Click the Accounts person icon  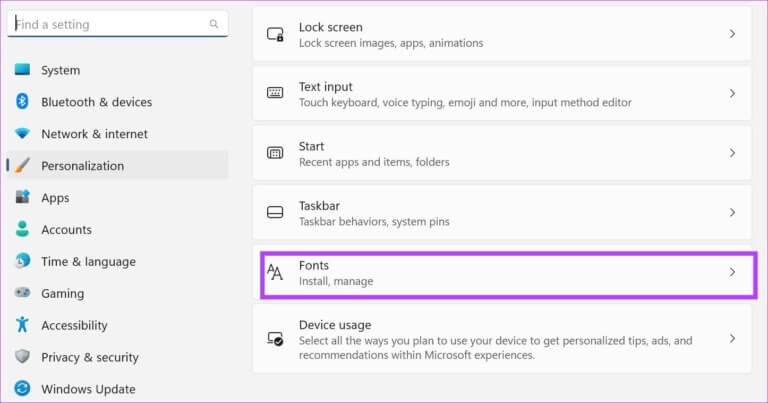tap(22, 229)
